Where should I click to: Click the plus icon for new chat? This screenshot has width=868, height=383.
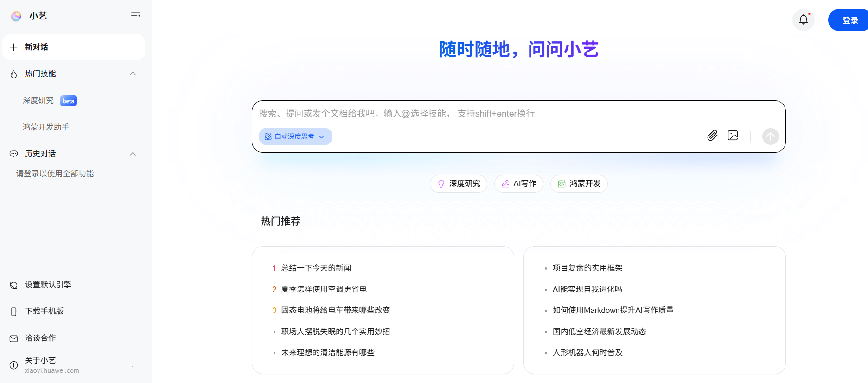point(14,47)
